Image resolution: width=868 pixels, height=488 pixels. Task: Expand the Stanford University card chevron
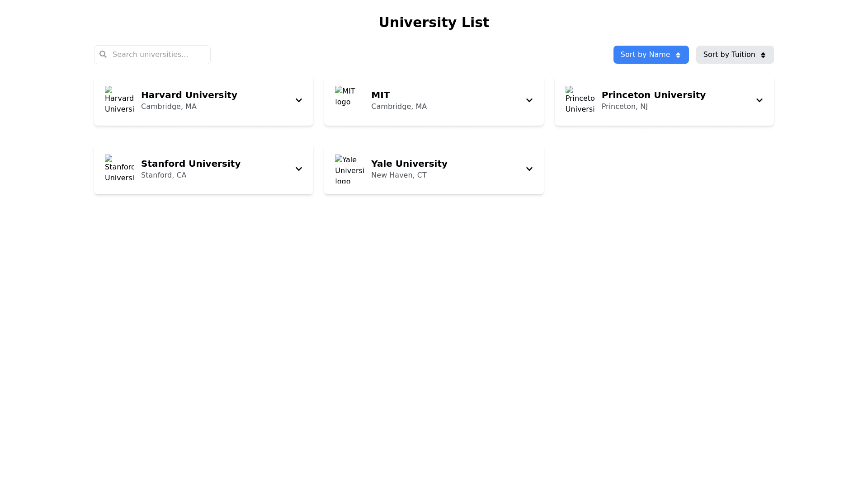click(x=298, y=169)
